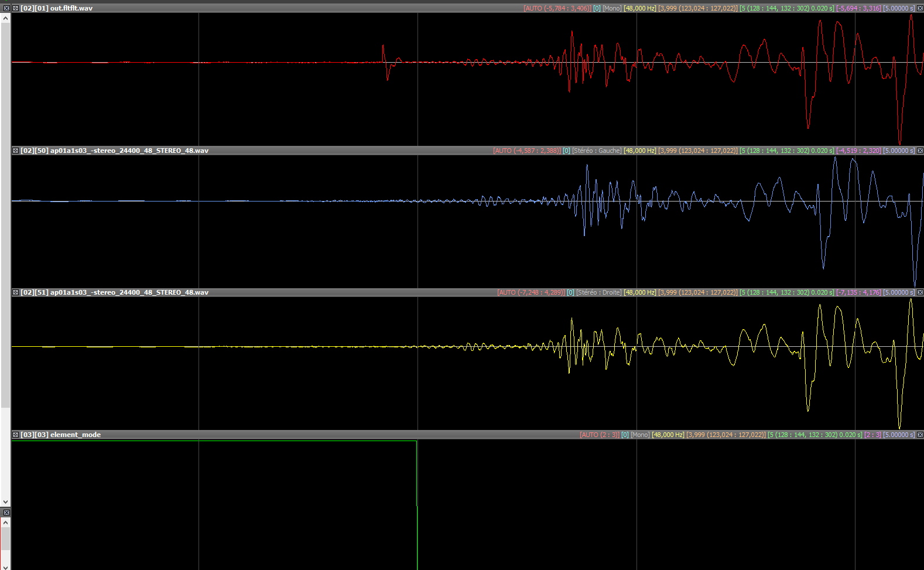Screen dimensions: 924x570
Task: Close the out.fltflt.wav track via right X
Action: coord(920,8)
